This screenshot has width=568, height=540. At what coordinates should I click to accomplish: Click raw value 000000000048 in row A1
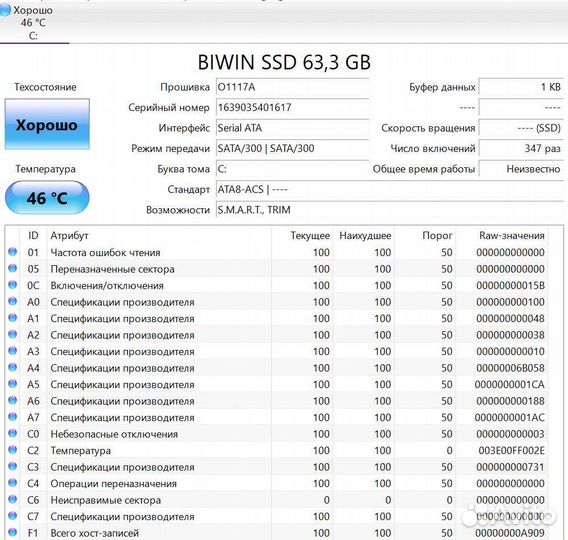click(510, 319)
